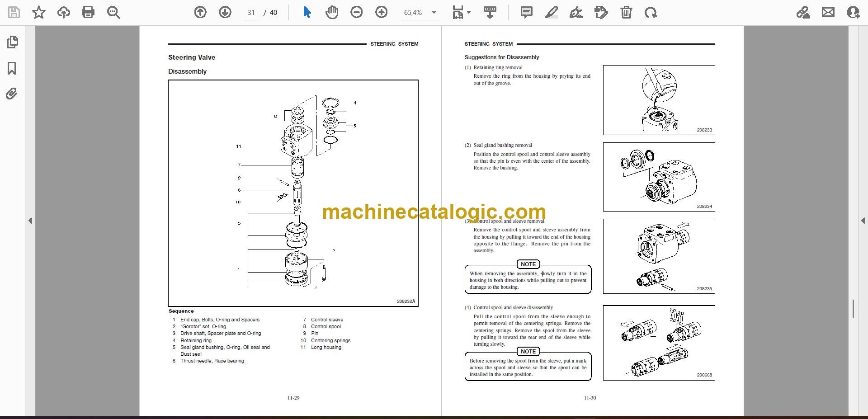The height and width of the screenshot is (419, 868).
Task: Open the sign document tool
Action: [576, 12]
